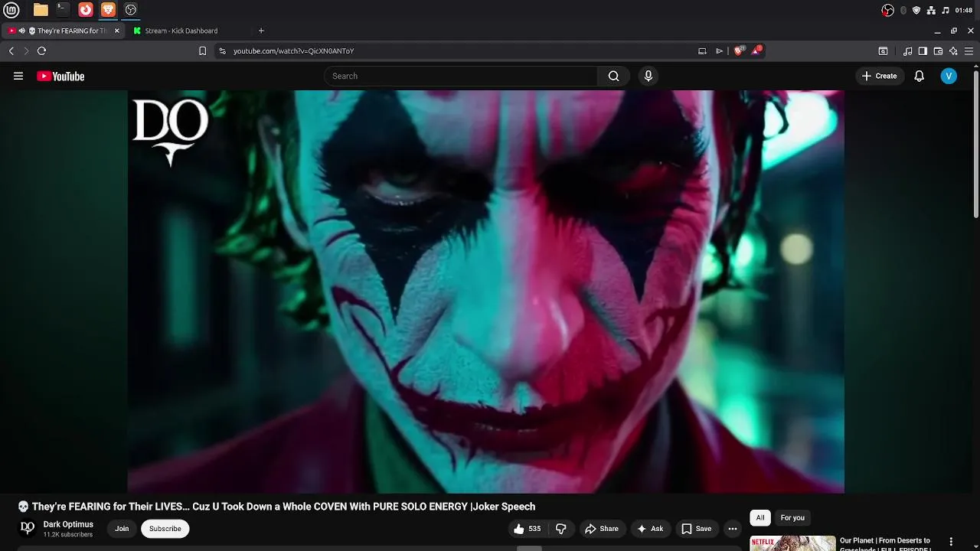Open the Our Planet Netflix thumbnail
Screen dimensions: 980x551
(x=792, y=543)
